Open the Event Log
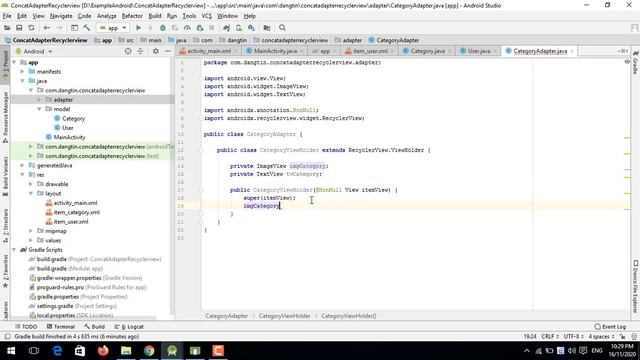Image resolution: width=640 pixels, height=360 pixels. point(610,327)
